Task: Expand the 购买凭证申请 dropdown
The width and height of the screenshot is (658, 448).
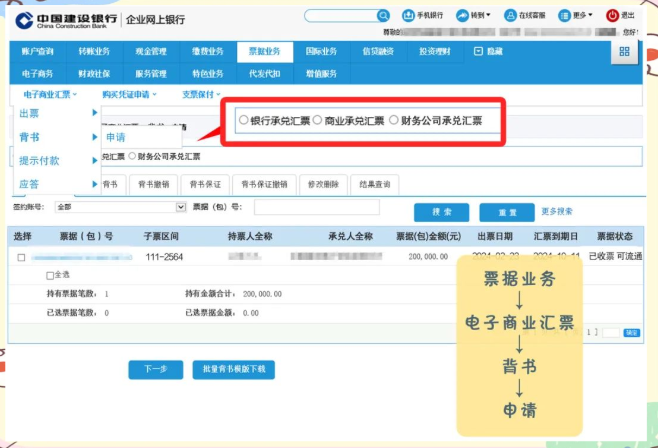Action: 129,94
